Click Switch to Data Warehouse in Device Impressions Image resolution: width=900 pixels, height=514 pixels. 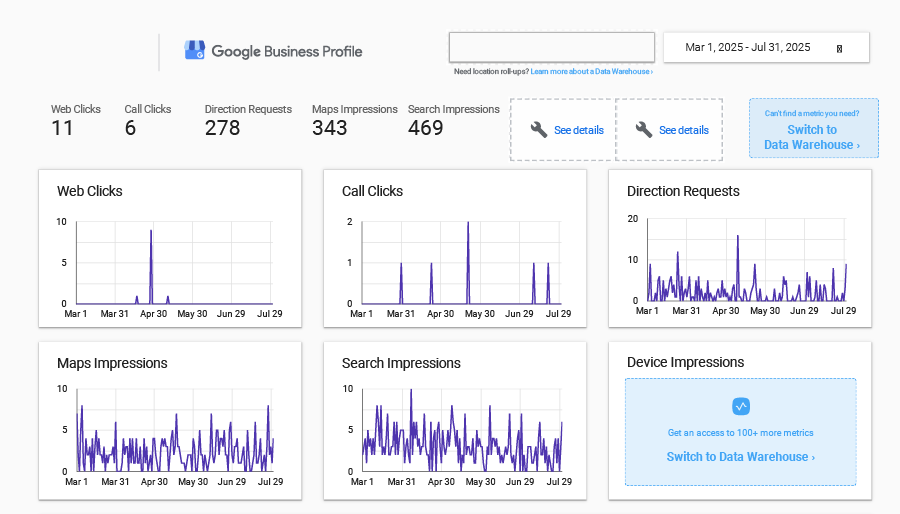740,457
